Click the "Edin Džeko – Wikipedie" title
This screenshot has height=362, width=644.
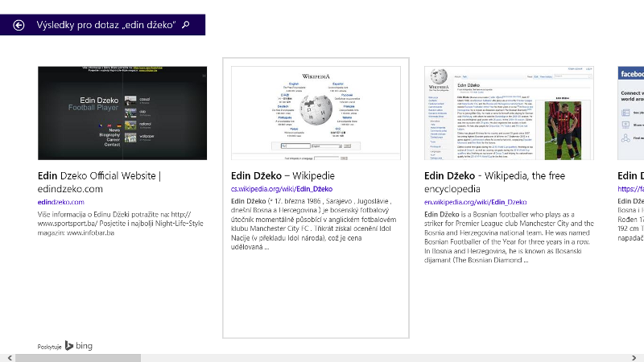(283, 175)
